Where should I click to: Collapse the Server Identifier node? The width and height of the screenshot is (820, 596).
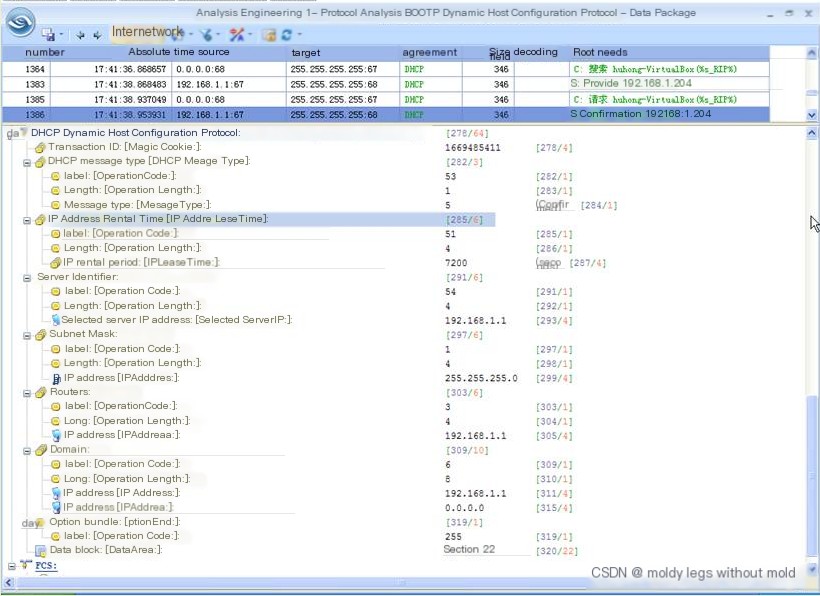point(27,278)
